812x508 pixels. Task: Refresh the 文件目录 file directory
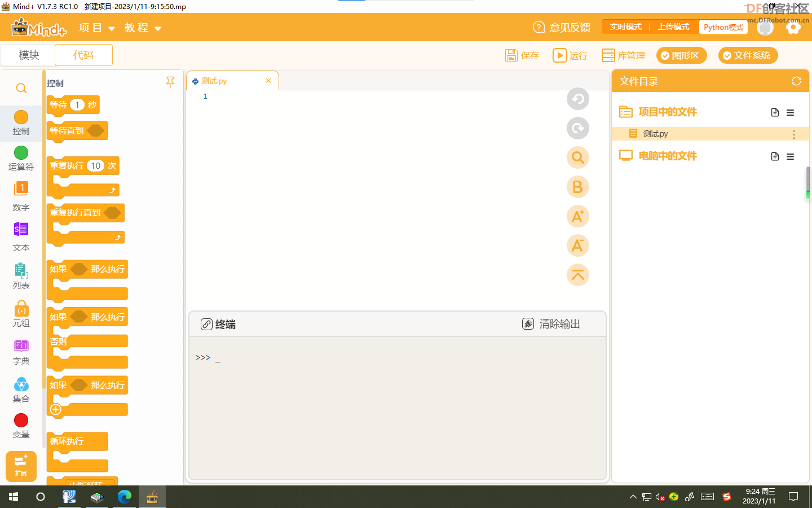(796, 81)
